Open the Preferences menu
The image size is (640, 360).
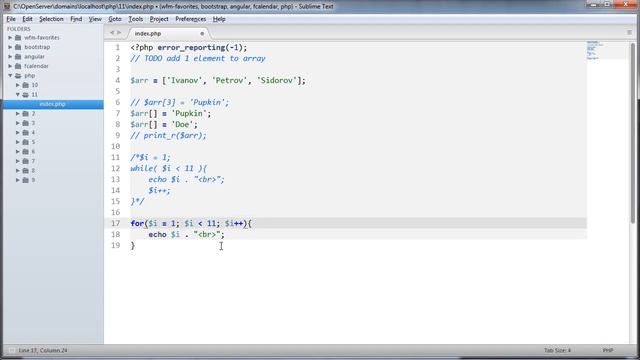coord(191,19)
